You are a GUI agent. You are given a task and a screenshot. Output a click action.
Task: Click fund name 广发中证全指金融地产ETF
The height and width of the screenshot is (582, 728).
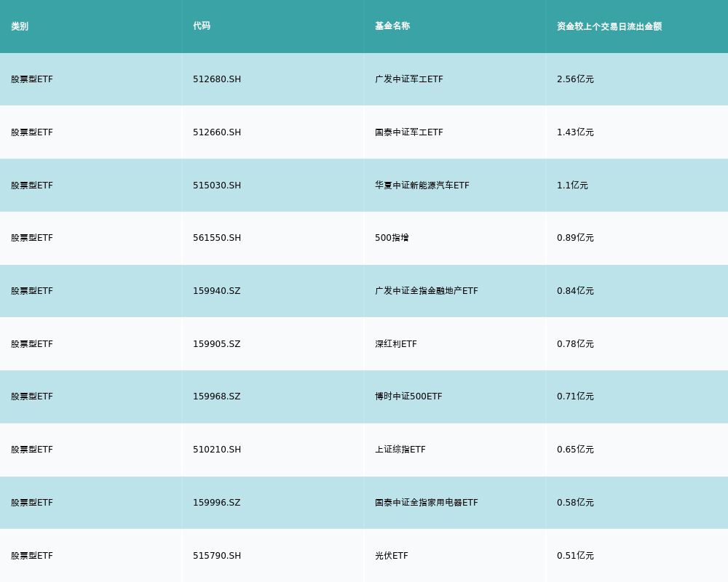click(426, 291)
